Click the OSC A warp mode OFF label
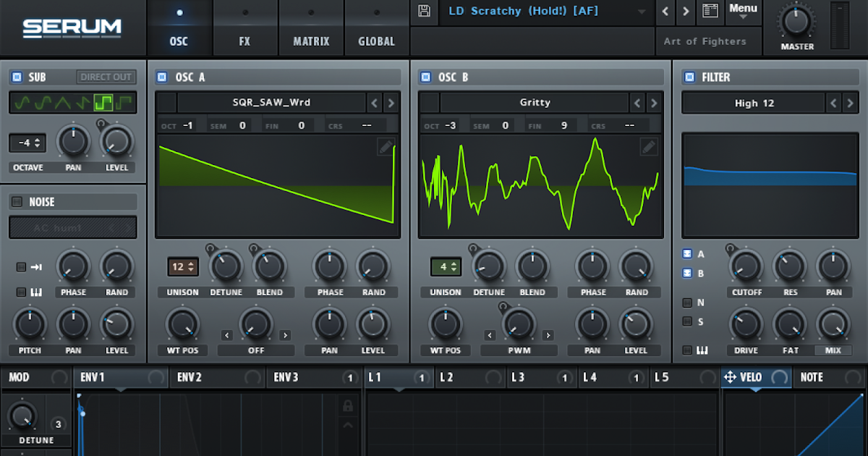 pyautogui.click(x=256, y=350)
